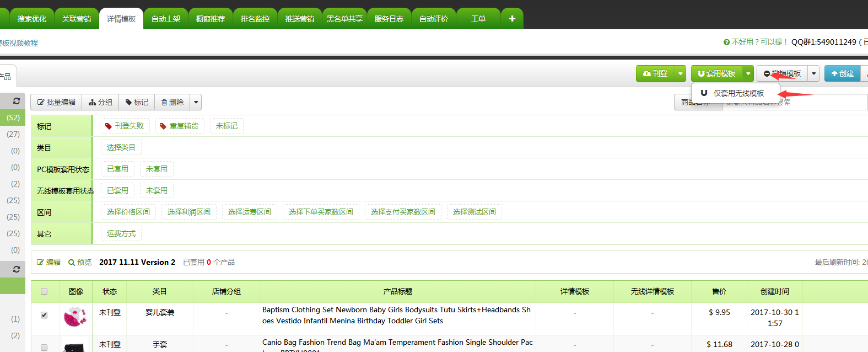Switch to the 自动评价 tab
868x352 pixels.
coord(434,19)
